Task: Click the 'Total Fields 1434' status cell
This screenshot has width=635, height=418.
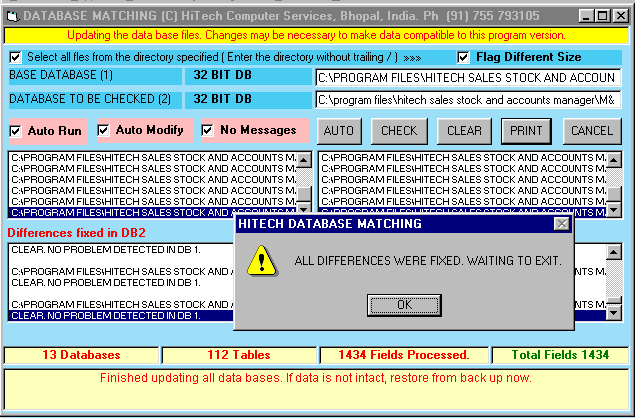Action: coord(560,355)
